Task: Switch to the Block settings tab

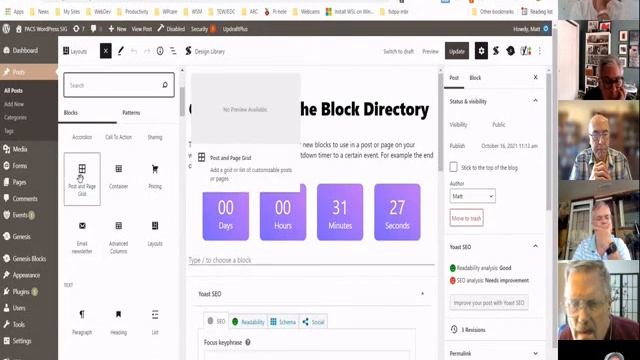Action: tap(475, 78)
